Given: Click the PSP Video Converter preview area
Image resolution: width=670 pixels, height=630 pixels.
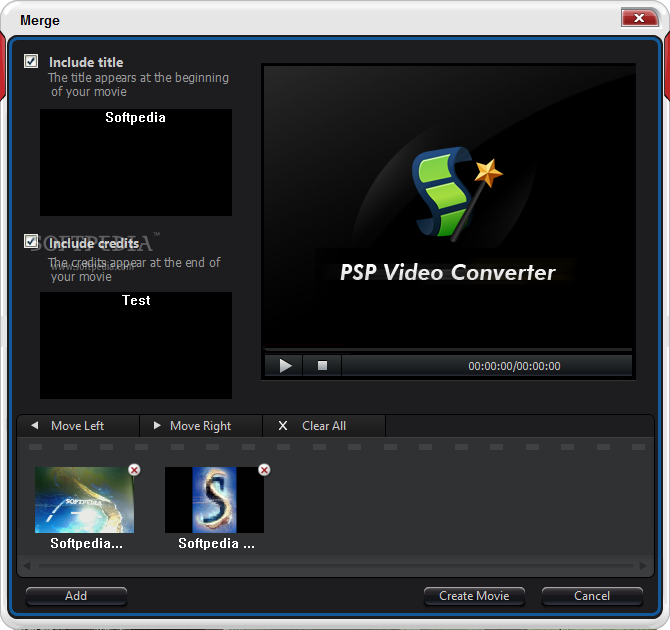Looking at the screenshot, I should tap(448, 206).
